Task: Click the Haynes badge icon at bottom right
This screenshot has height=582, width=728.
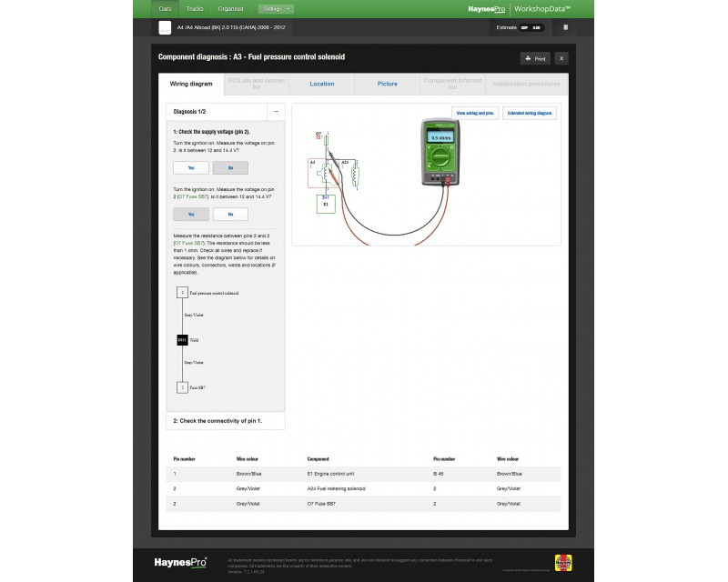Action: [563, 563]
